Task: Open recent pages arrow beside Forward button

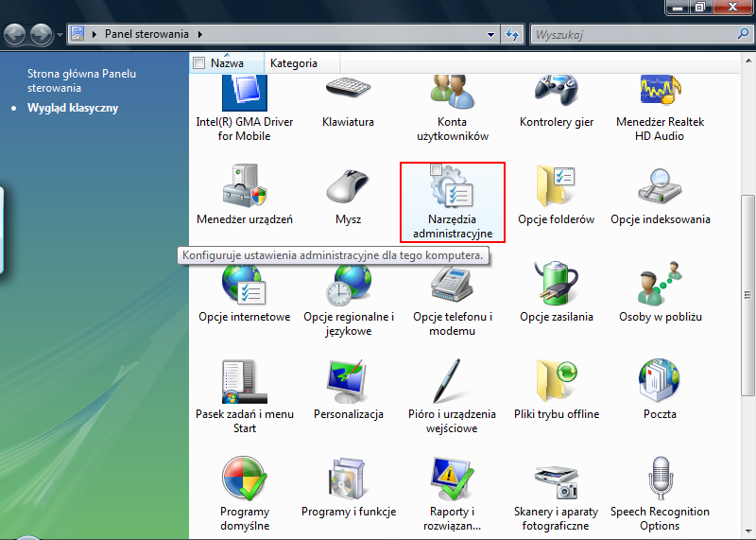Action: (x=60, y=35)
